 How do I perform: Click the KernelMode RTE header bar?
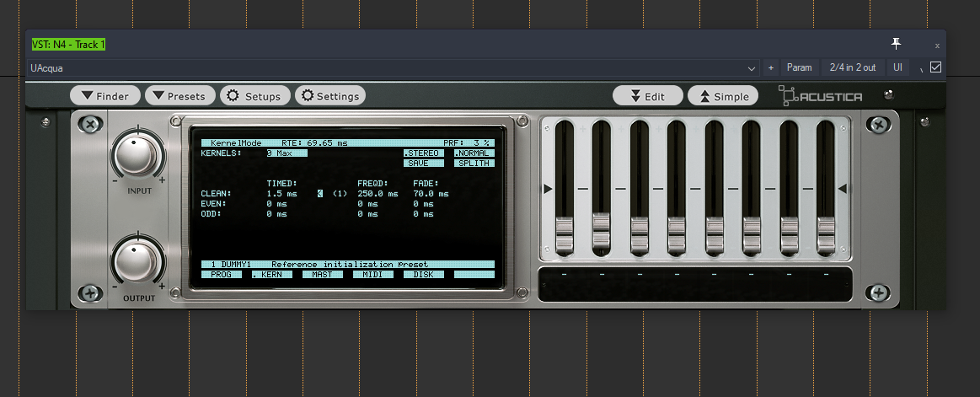(348, 142)
